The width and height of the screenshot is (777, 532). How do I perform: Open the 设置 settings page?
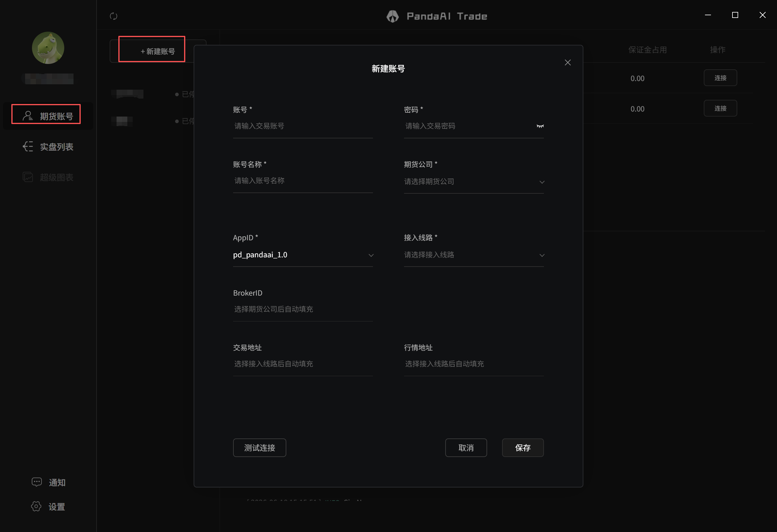tap(48, 507)
